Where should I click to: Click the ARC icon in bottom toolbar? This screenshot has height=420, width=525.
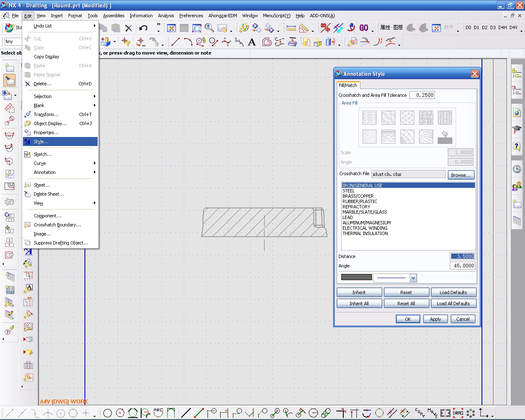pos(158,413)
